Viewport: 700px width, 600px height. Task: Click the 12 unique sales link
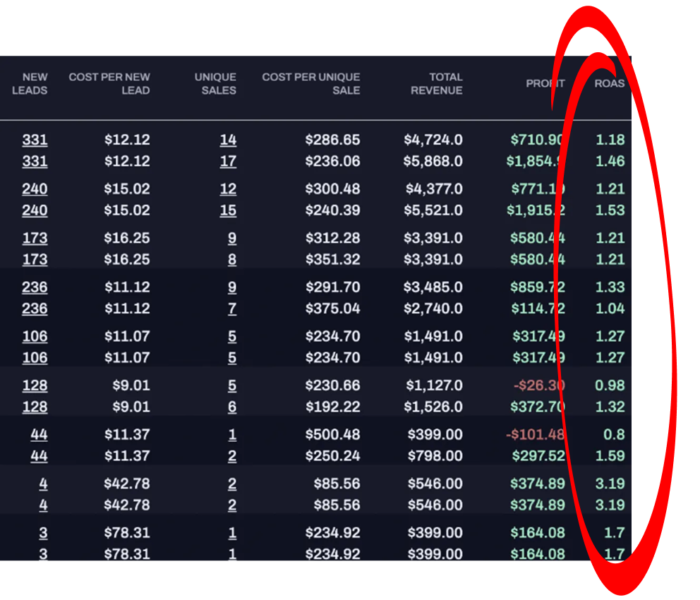[228, 189]
